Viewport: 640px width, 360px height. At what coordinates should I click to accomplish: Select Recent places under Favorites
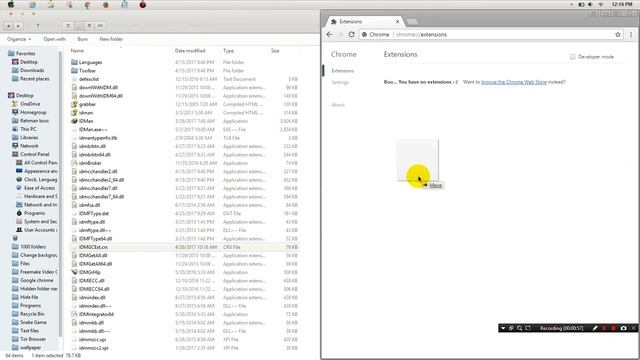point(35,79)
